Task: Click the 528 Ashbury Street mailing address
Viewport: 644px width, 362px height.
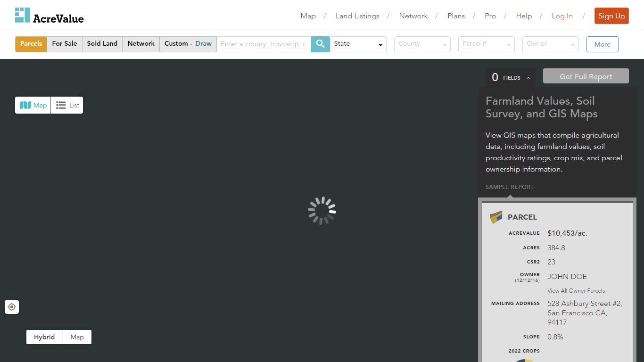Action: (x=585, y=313)
